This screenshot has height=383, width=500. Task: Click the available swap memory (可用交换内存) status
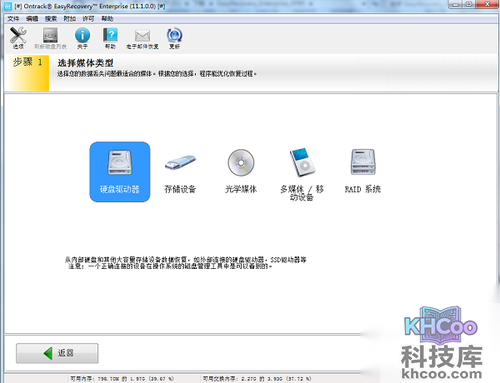click(x=257, y=379)
